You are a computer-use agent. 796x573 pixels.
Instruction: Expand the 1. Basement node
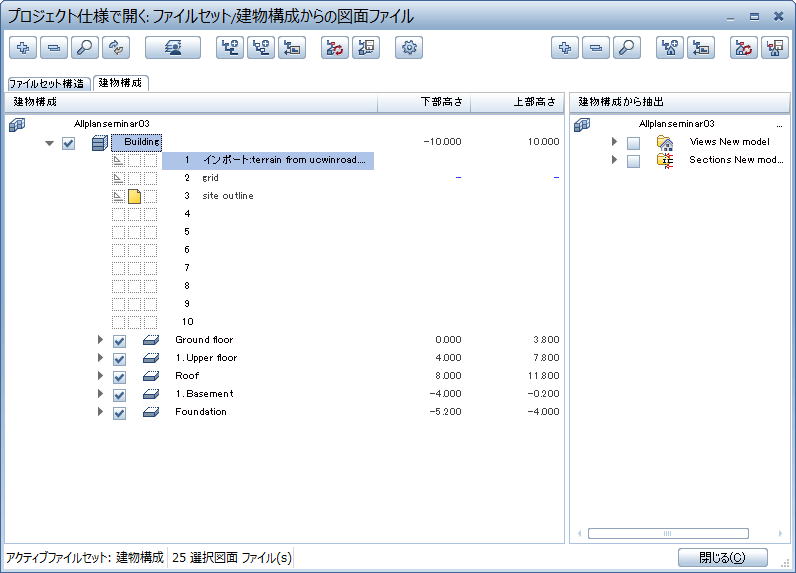point(100,394)
